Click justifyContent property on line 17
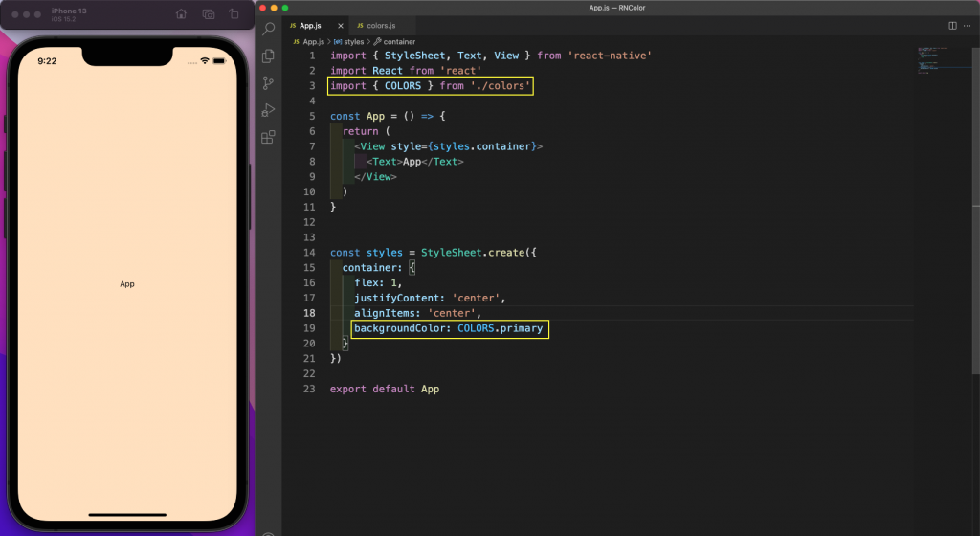This screenshot has height=536, width=980. [397, 298]
